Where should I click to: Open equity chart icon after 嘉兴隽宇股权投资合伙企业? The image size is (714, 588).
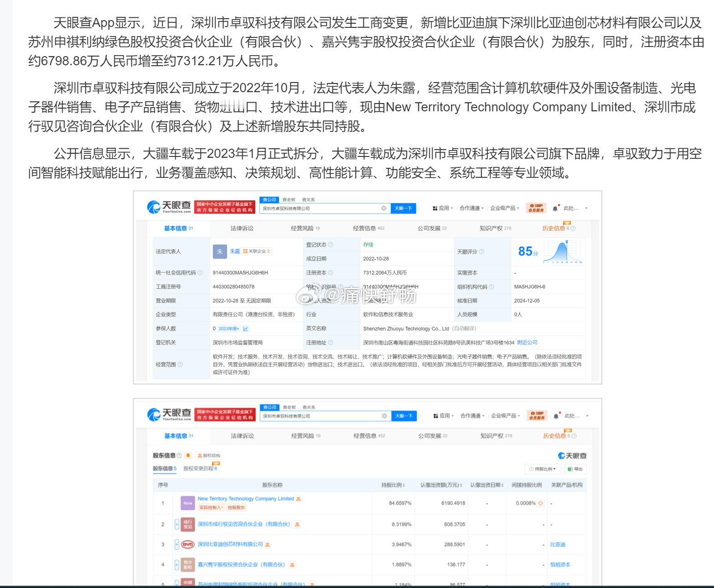(292, 565)
